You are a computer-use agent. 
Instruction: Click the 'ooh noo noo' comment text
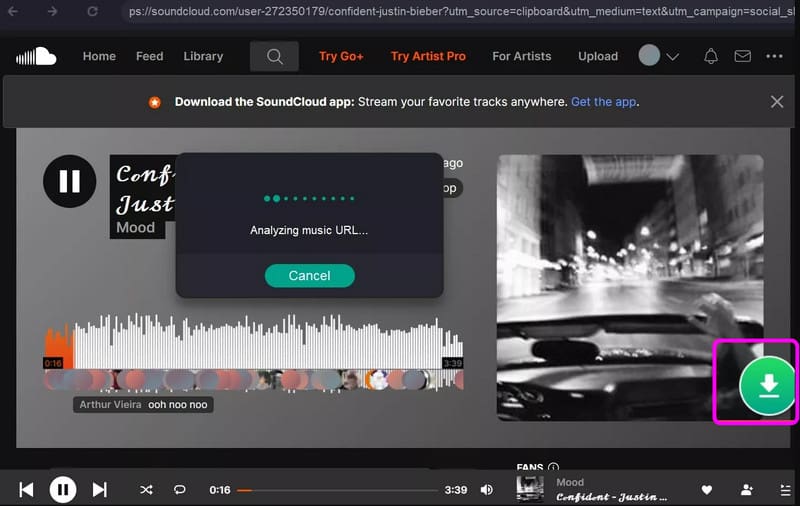coord(178,404)
